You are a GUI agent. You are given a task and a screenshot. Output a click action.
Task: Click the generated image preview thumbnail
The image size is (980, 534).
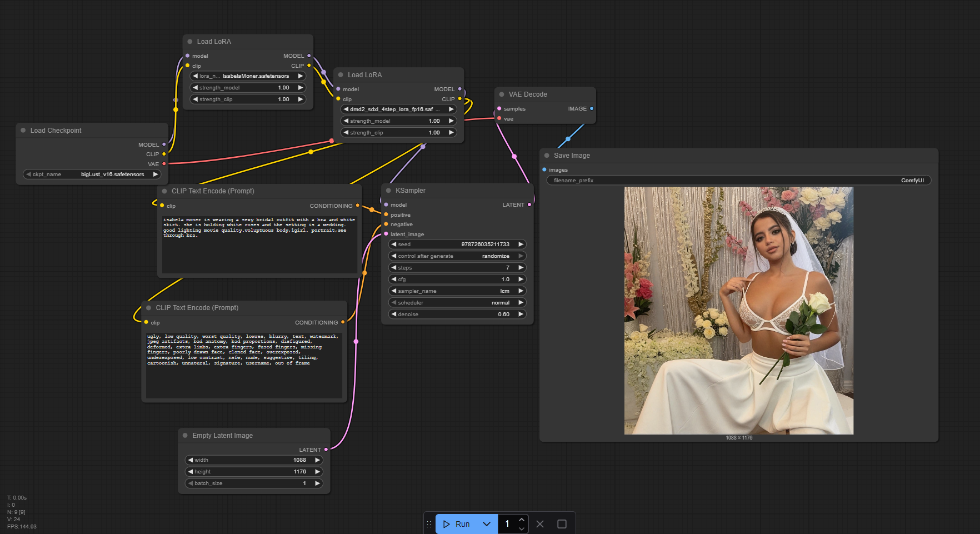click(x=739, y=311)
